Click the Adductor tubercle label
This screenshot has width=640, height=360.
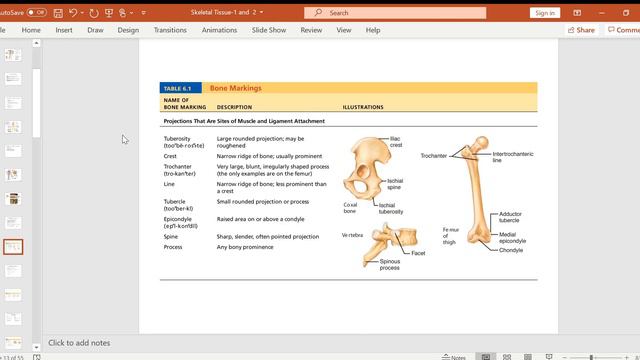pos(510,217)
